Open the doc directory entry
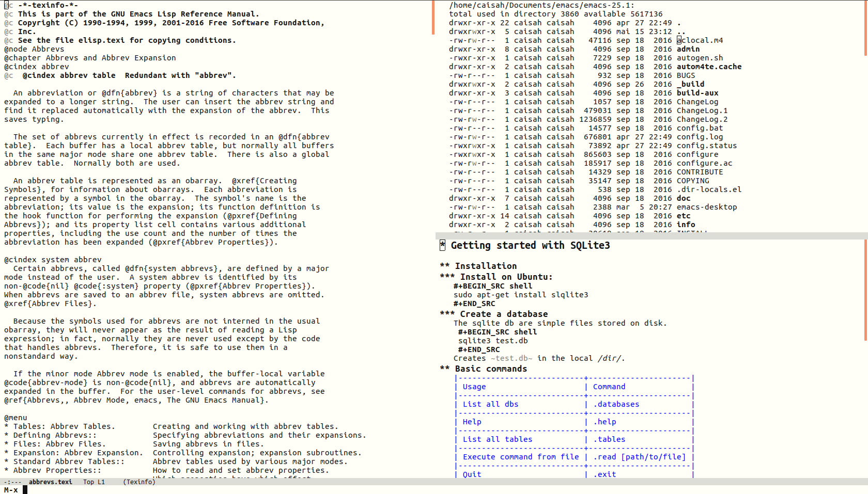Screen dimensions: 868x494 [x=684, y=198]
